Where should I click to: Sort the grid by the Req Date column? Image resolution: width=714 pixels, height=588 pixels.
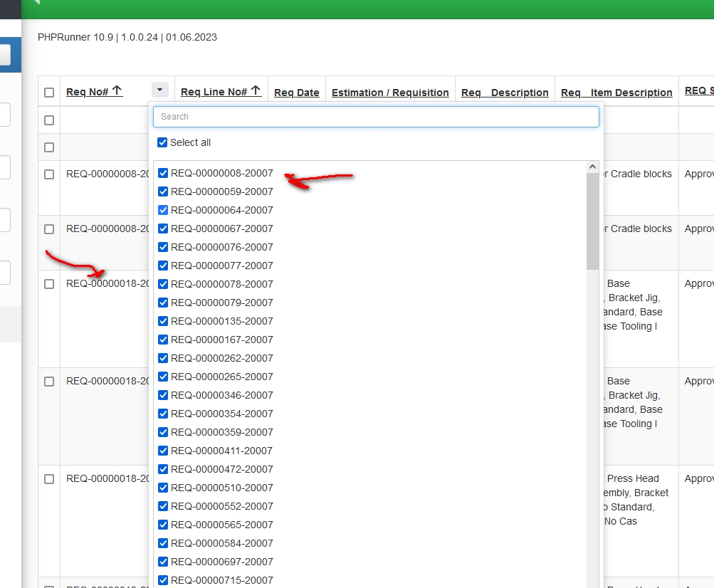pos(296,92)
